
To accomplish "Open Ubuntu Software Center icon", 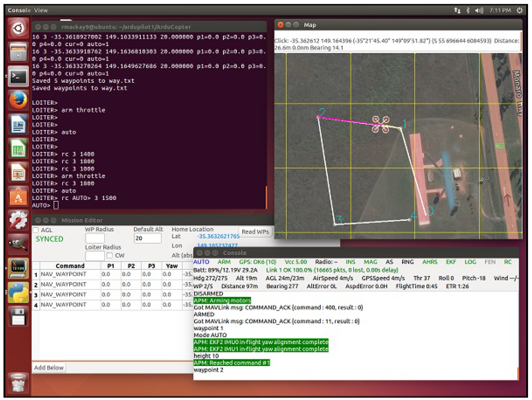I will [x=18, y=197].
